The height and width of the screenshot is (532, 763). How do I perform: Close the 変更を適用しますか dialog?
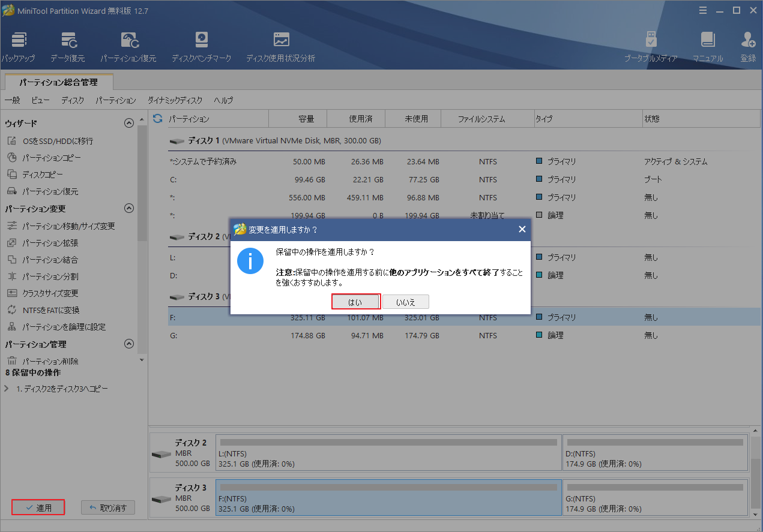(522, 229)
